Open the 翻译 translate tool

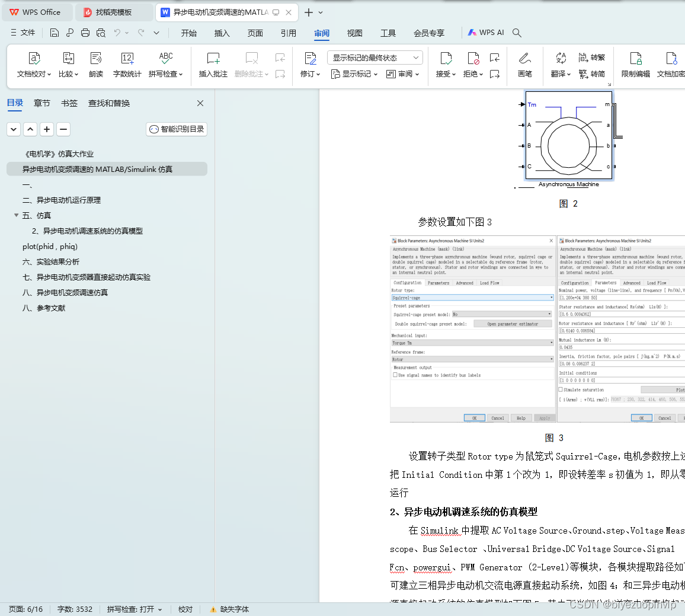pos(561,65)
